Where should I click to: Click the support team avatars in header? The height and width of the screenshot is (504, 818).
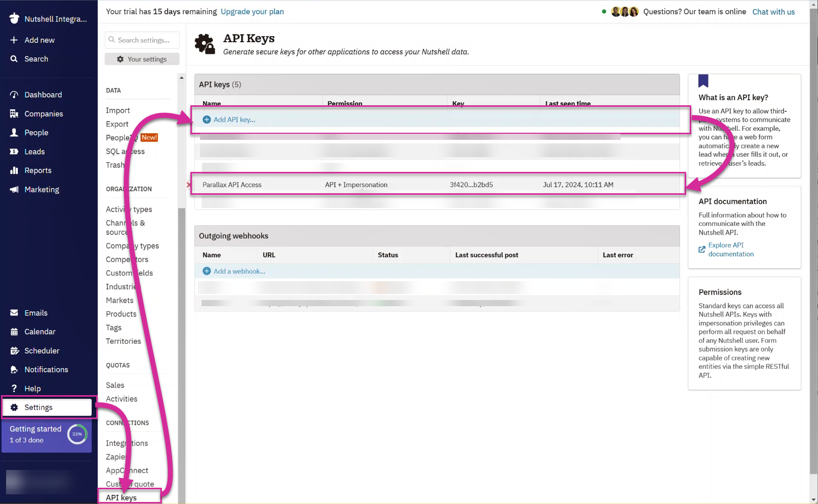(x=625, y=12)
